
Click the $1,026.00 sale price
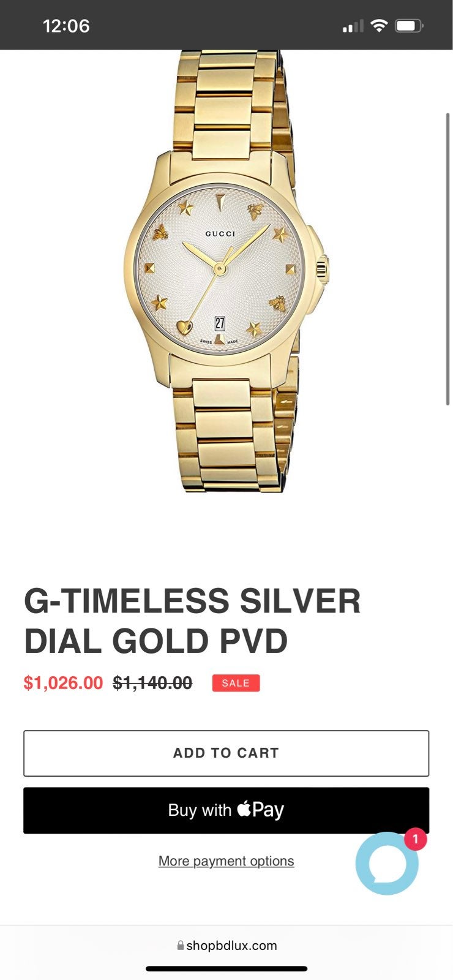coord(63,682)
